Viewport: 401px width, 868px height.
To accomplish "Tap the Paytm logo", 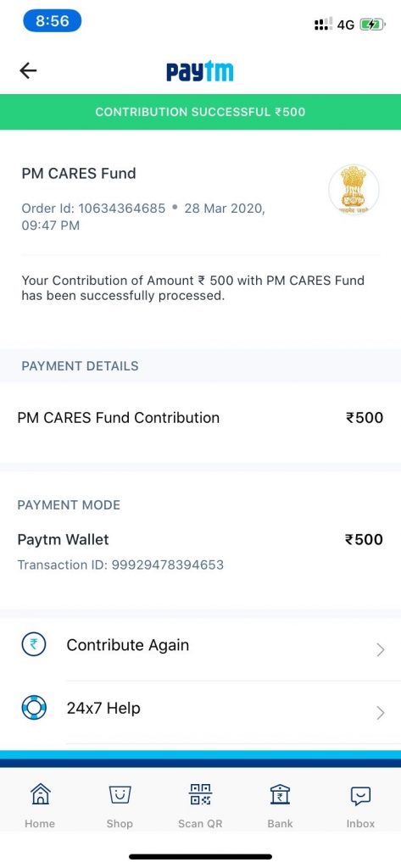I will click(x=200, y=72).
